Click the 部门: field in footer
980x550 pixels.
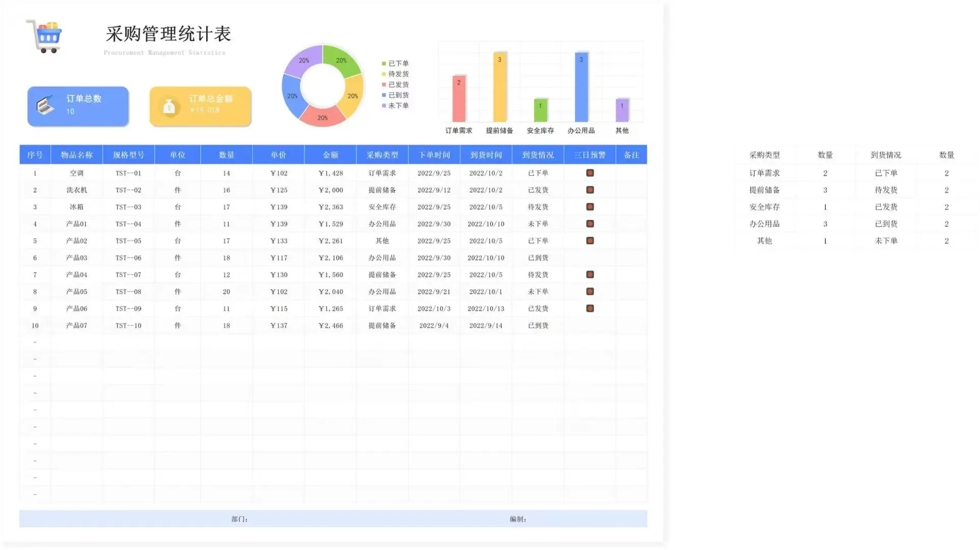coord(240,519)
